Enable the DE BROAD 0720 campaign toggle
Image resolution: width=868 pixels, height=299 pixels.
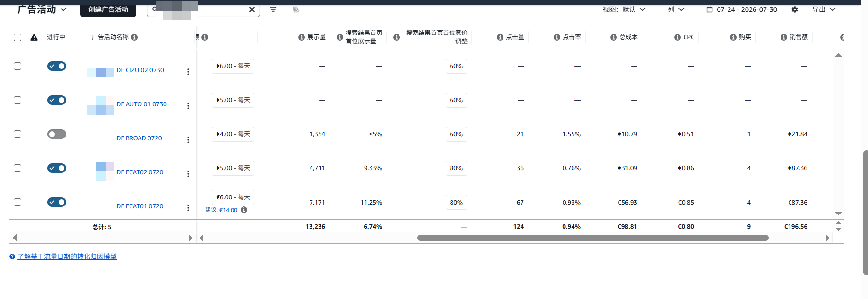click(57, 134)
